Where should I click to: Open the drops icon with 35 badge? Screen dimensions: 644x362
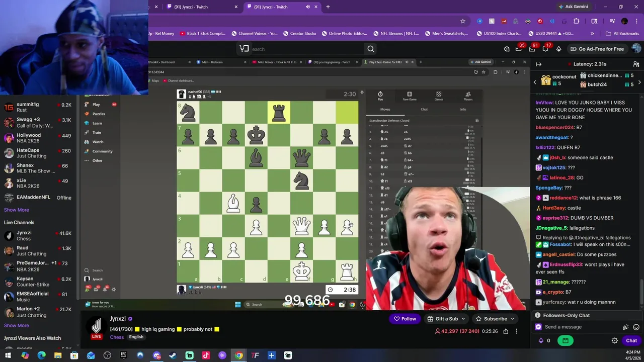(519, 49)
